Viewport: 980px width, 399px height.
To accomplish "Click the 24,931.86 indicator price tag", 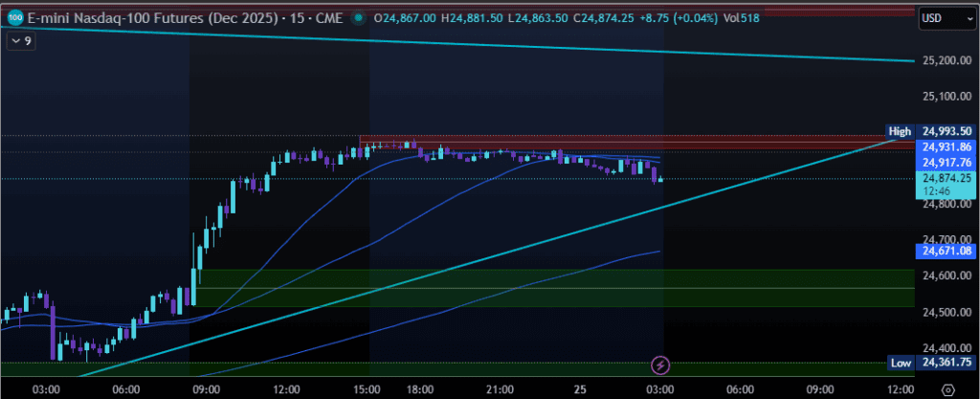I will [x=947, y=146].
